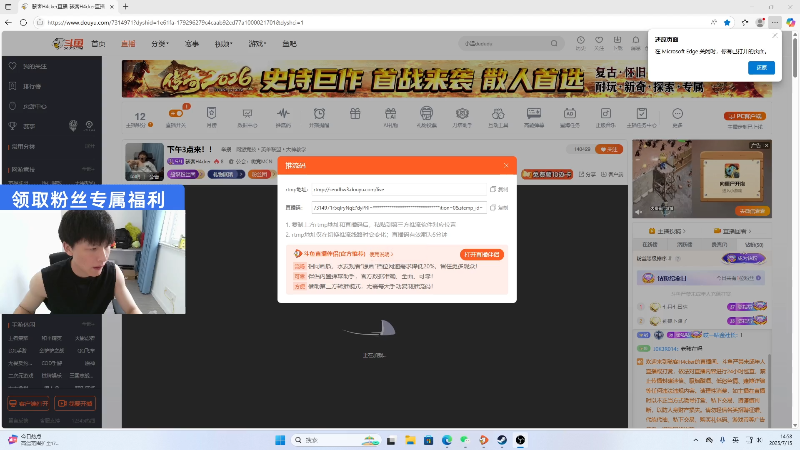The image size is (800, 450).
Task: Click the 主播权限 link above the chat tabs
Action: tap(667, 231)
